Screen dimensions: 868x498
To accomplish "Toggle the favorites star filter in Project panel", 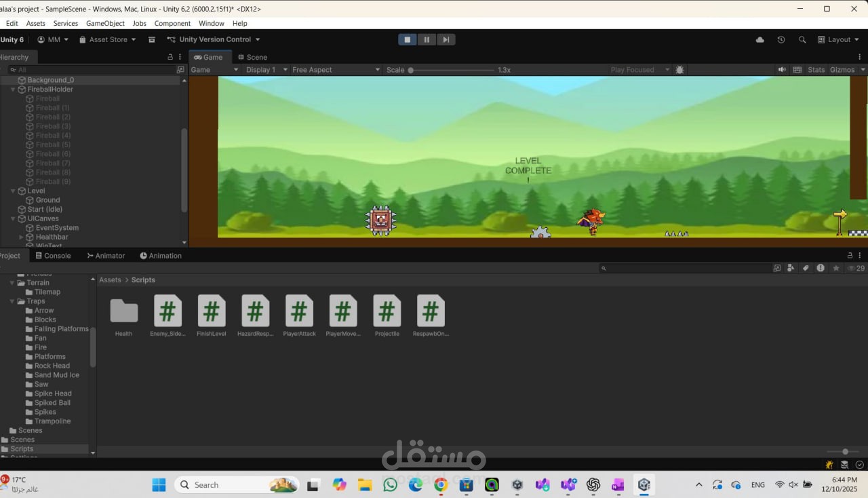I will [x=835, y=268].
